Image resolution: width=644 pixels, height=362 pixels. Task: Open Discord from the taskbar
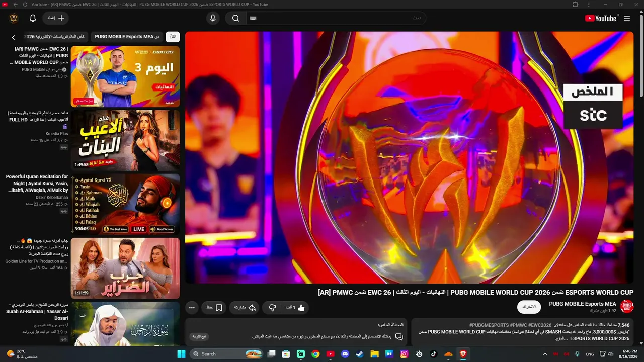click(x=345, y=354)
